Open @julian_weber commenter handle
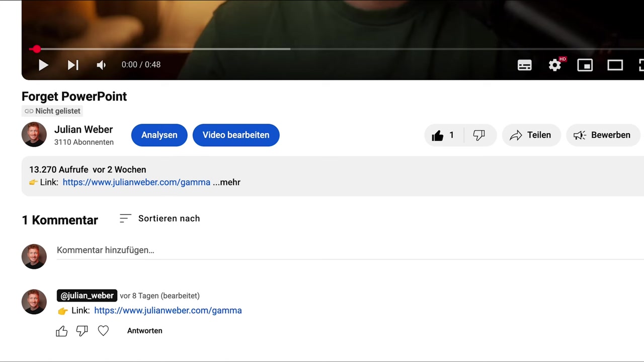This screenshot has height=362, width=644. (x=87, y=296)
